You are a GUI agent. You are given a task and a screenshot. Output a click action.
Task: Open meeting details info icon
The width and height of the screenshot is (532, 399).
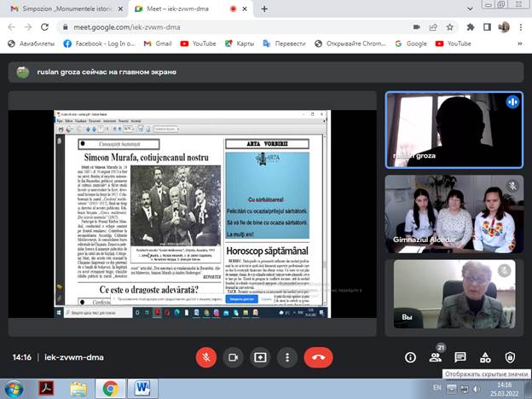411,357
